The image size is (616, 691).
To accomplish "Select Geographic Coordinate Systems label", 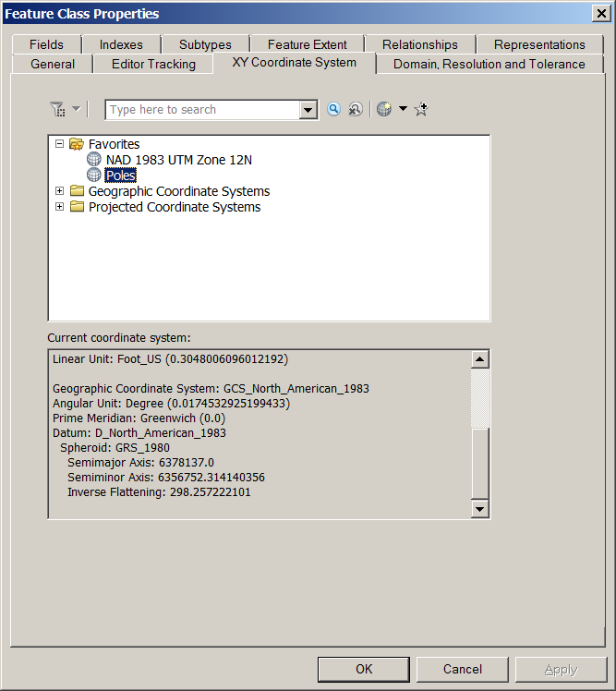I will click(179, 191).
